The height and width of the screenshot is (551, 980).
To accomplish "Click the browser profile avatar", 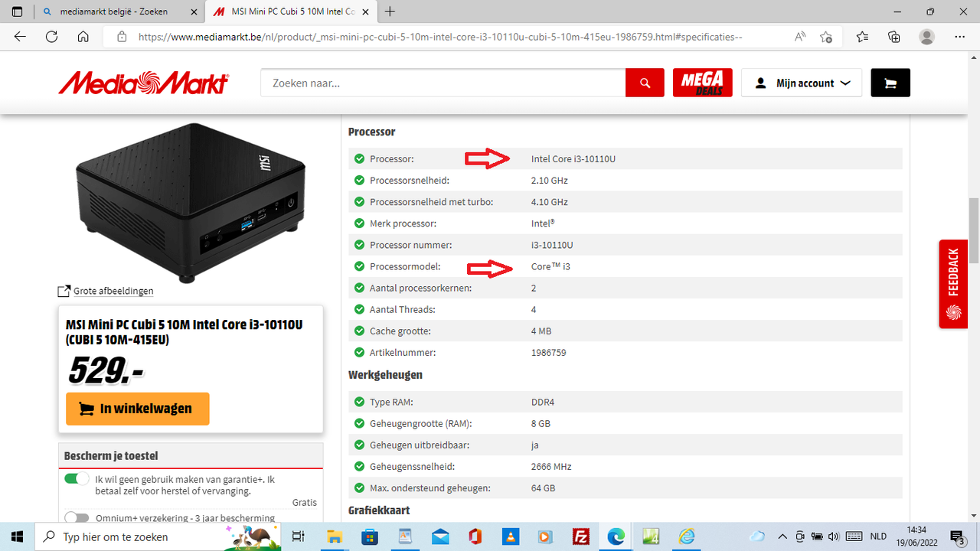I will 927,37.
